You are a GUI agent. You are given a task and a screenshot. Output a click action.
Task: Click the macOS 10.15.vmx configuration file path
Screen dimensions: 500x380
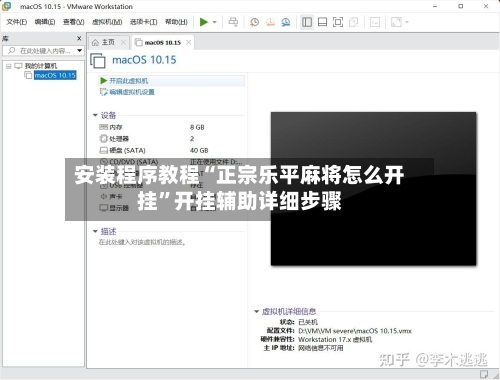355,331
